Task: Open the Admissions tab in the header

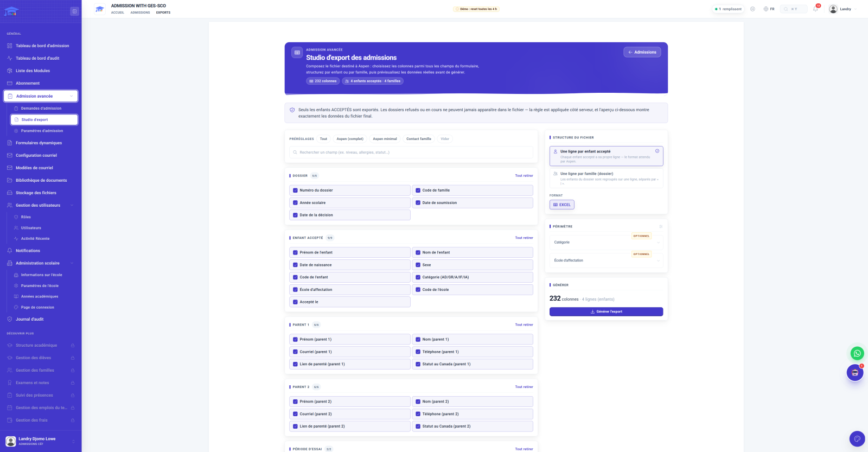Action: click(140, 12)
